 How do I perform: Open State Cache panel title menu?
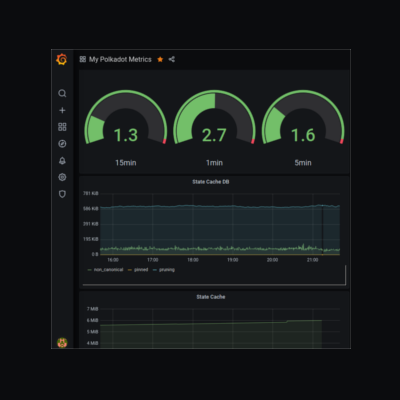click(x=211, y=297)
